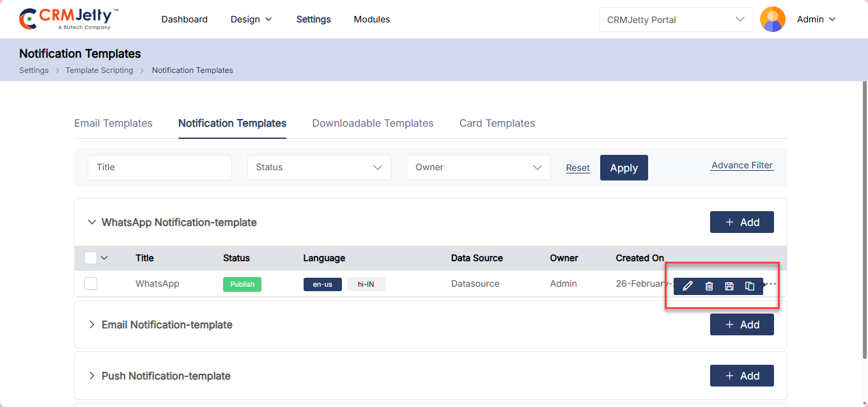Click the trash delete icon in action bar
Viewport: 868px width, 407px height.
click(709, 286)
